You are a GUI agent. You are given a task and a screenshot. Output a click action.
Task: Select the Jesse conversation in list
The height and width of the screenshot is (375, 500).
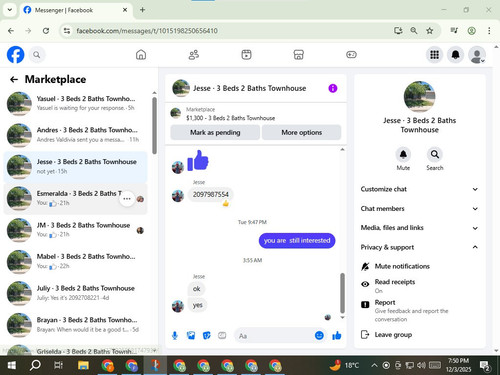click(x=75, y=166)
